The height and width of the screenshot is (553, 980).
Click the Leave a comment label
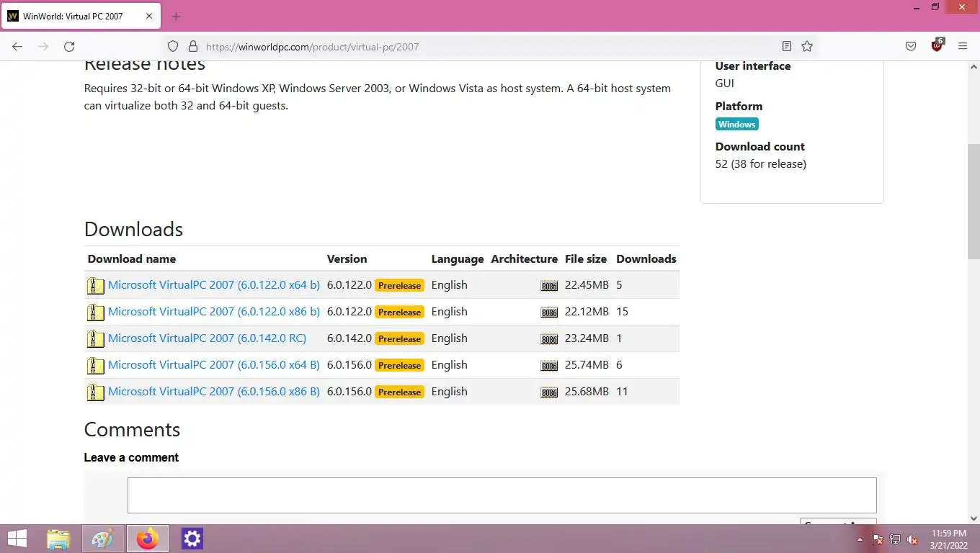coord(131,457)
